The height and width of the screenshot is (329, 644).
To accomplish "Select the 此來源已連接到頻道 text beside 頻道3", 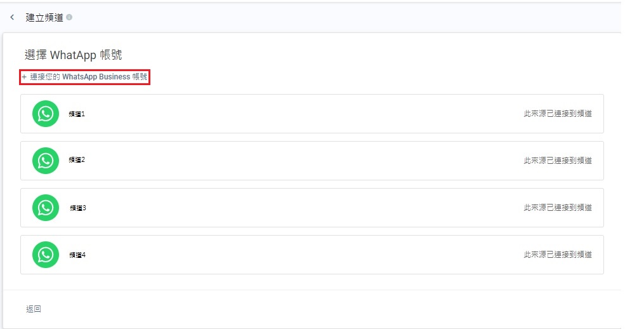I will pyautogui.click(x=558, y=208).
